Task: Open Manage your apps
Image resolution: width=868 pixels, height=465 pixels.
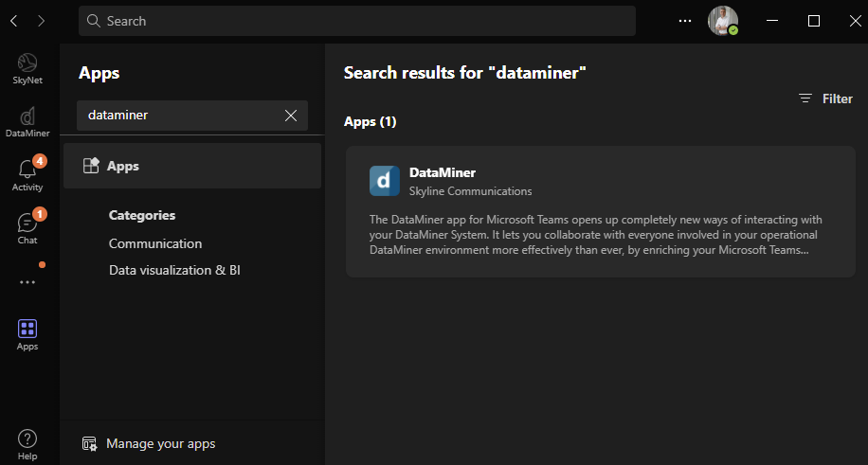Action: click(x=149, y=444)
